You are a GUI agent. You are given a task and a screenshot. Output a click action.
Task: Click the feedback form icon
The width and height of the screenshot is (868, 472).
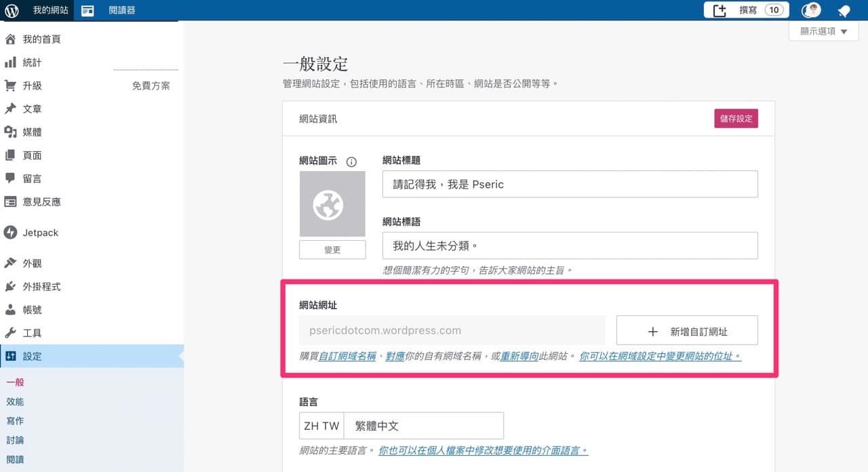click(x=10, y=201)
